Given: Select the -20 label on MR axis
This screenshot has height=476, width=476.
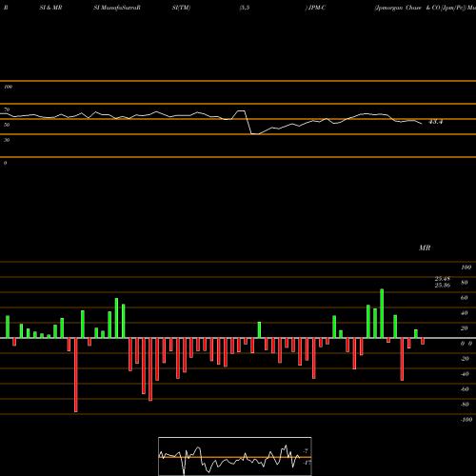Looking at the screenshot, I should [465, 359].
